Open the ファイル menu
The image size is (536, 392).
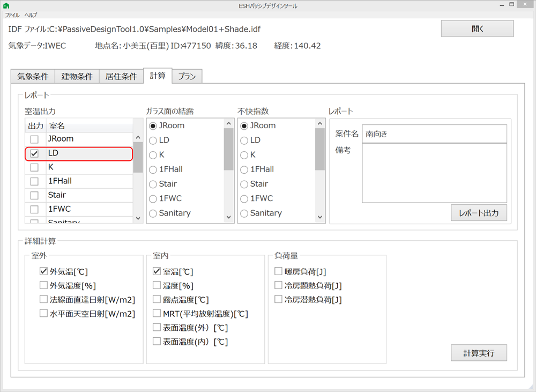coord(12,15)
